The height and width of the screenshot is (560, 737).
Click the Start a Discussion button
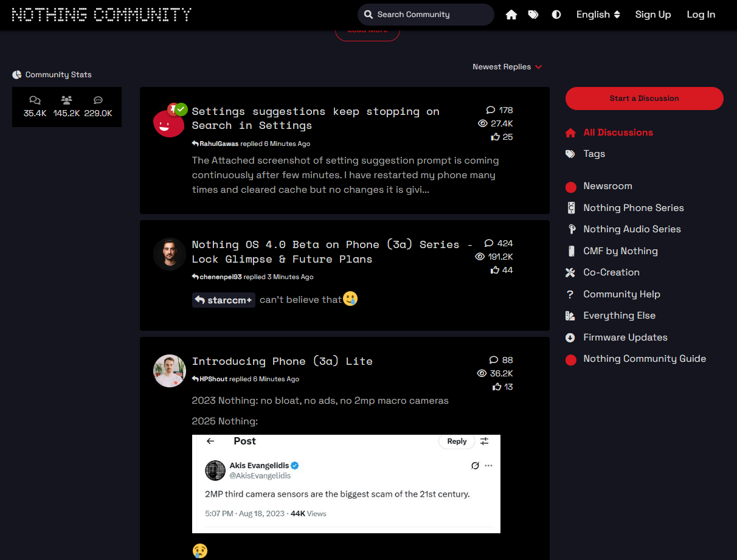point(644,98)
